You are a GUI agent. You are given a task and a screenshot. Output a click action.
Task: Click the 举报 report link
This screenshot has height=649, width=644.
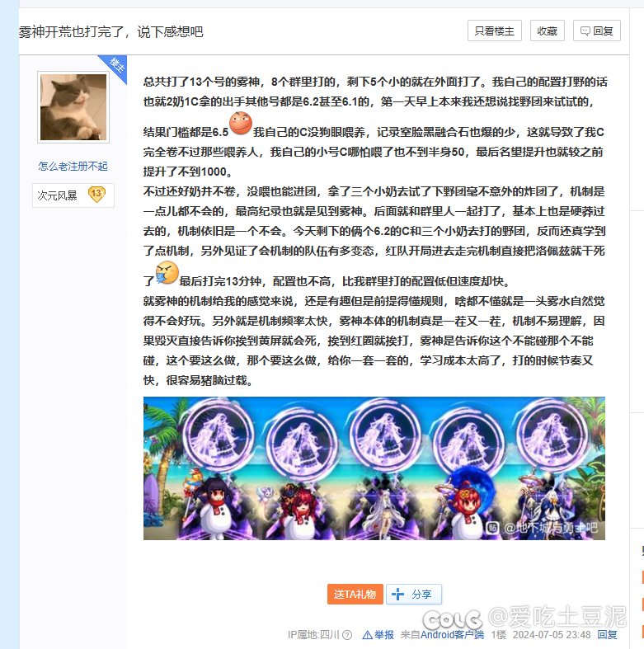click(x=384, y=634)
